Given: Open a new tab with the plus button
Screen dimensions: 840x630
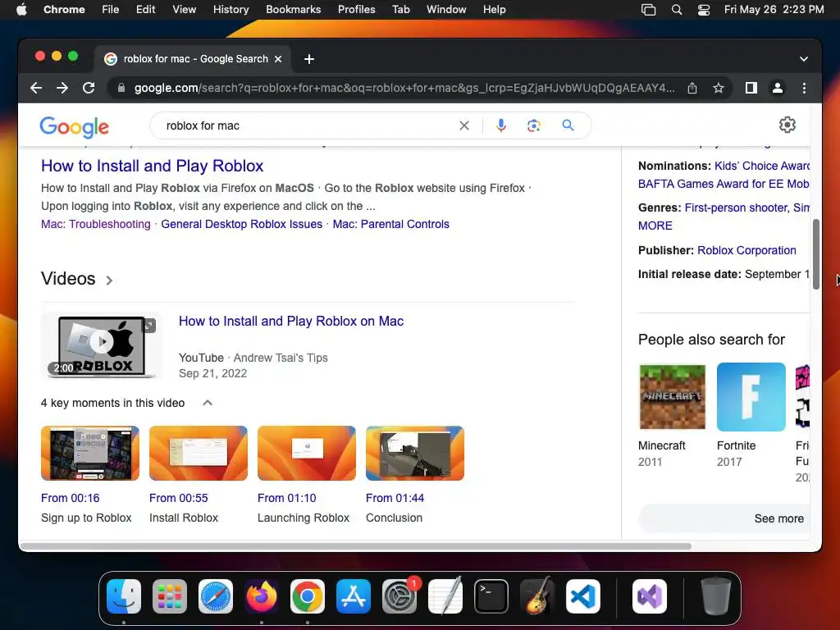Looking at the screenshot, I should click(309, 59).
